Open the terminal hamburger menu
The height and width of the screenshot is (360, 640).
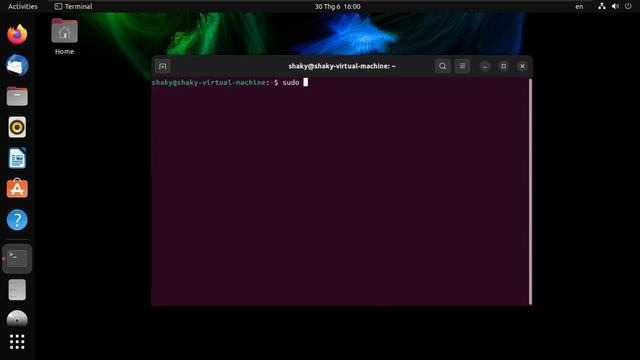(462, 66)
